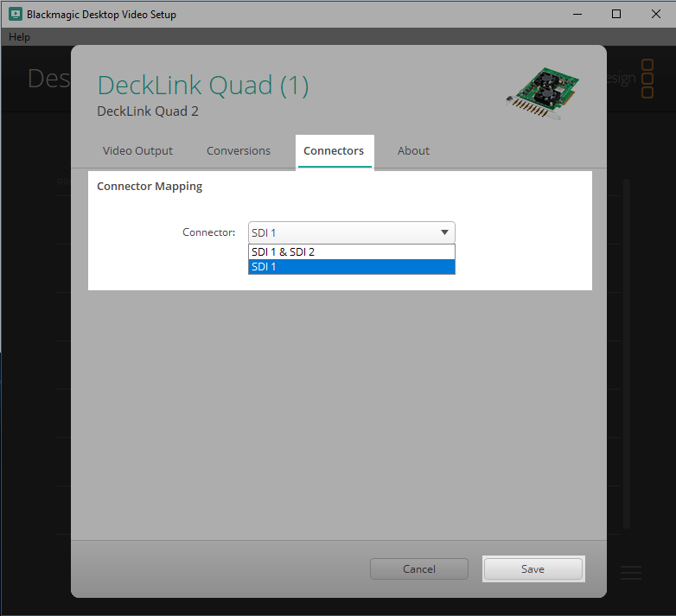Switch to the Video Output tab
The image size is (676, 616).
tap(137, 151)
